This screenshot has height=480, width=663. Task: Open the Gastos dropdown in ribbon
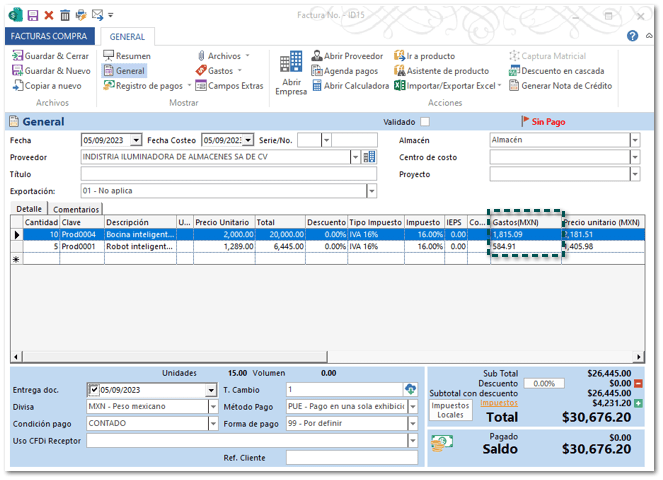(x=219, y=71)
